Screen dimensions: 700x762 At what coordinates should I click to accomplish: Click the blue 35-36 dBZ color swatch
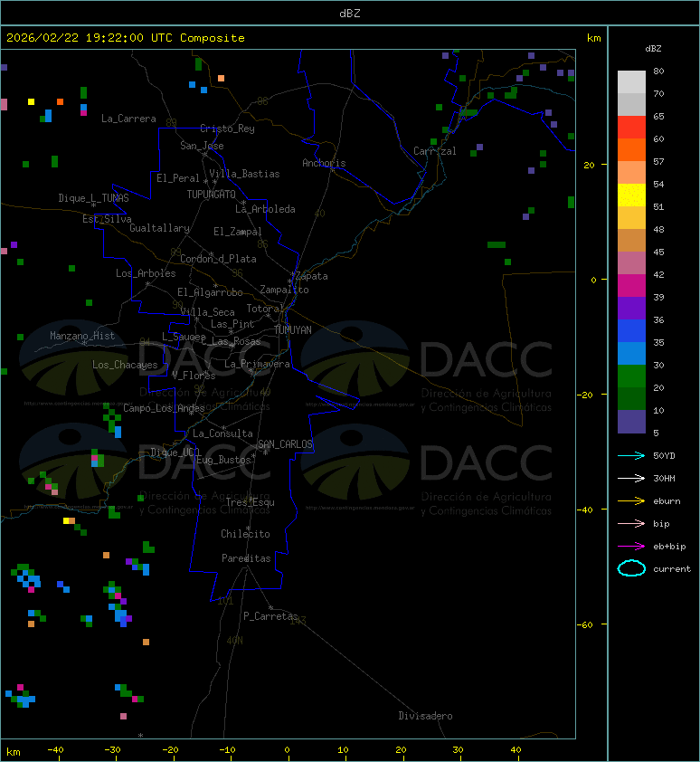(x=631, y=331)
